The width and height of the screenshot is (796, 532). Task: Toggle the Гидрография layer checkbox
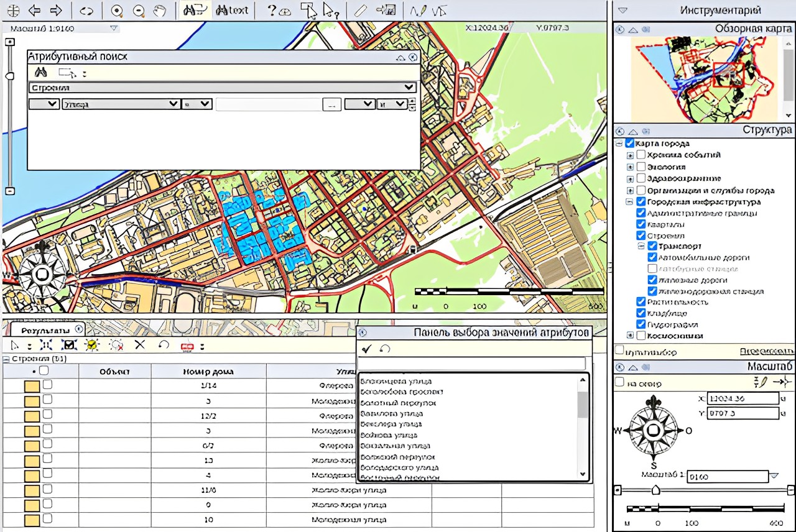point(641,324)
